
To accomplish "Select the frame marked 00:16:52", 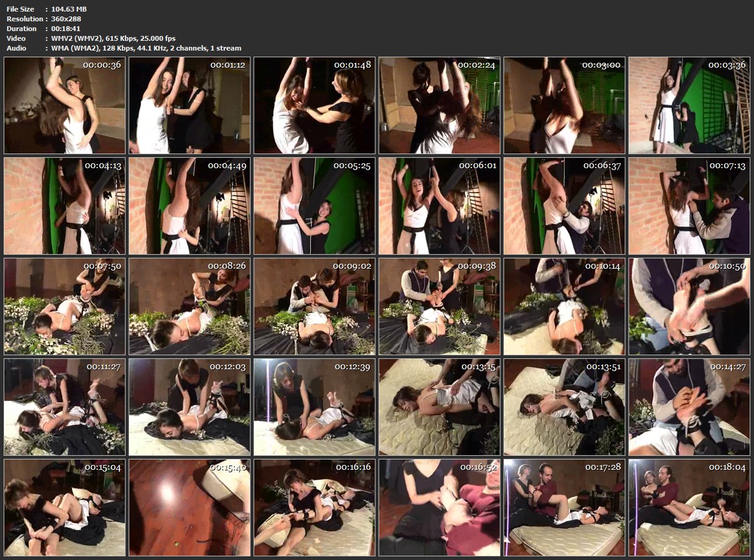I will pyautogui.click(x=439, y=508).
